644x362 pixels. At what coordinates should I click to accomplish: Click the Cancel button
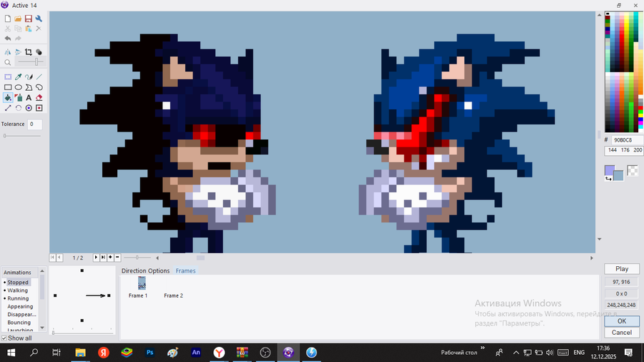click(x=622, y=333)
